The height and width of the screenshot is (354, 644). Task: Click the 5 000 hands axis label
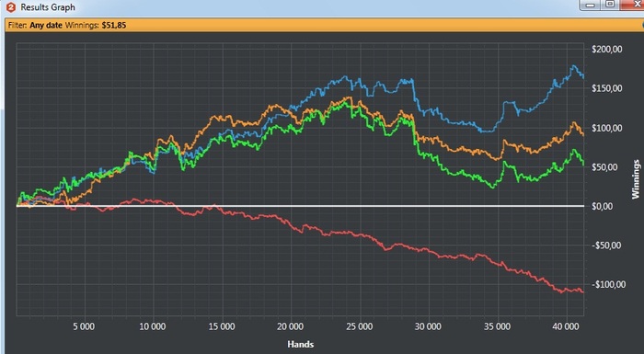point(84,326)
